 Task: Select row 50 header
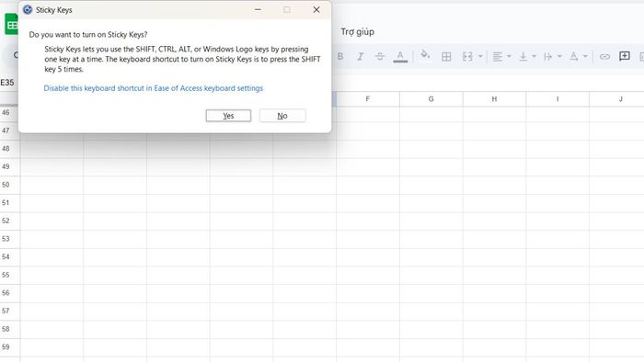(10, 185)
